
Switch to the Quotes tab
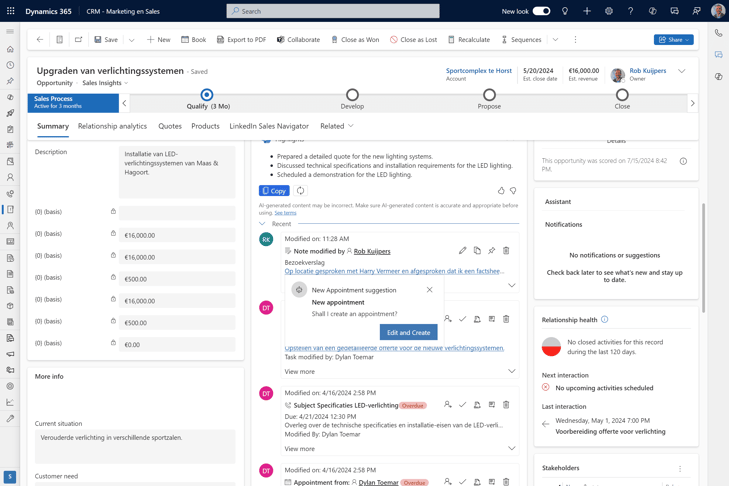click(170, 126)
